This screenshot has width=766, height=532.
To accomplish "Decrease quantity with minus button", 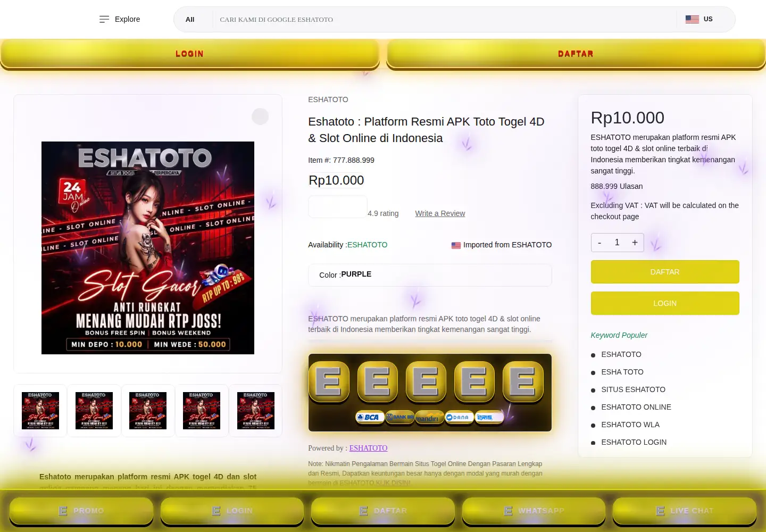I will (x=600, y=243).
